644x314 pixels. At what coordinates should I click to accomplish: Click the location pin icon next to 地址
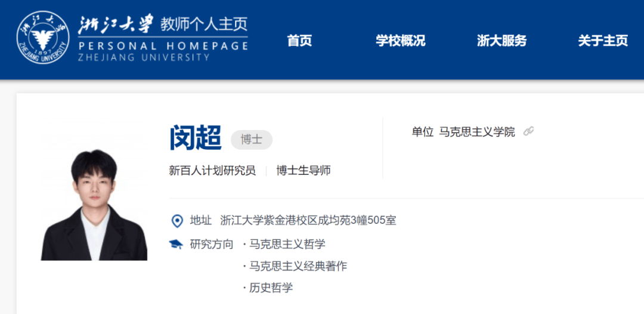pos(177,221)
